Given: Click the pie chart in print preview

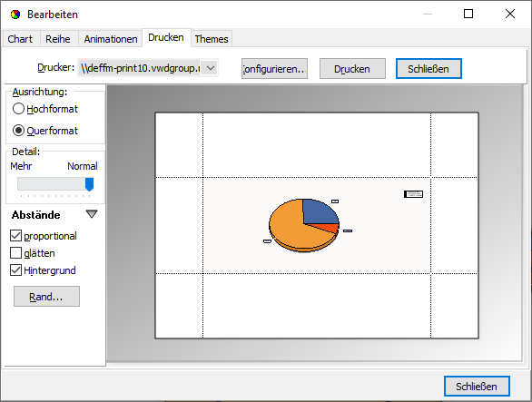Looking at the screenshot, I should tap(304, 225).
